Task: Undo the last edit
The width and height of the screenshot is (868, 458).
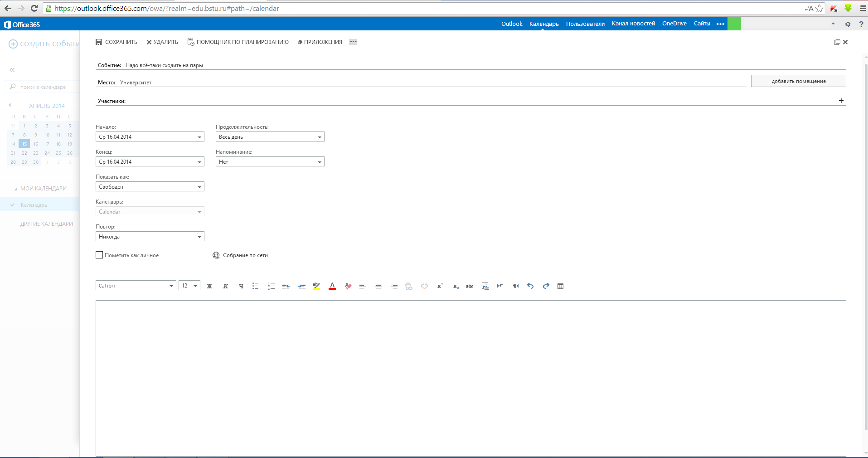Action: coord(530,286)
